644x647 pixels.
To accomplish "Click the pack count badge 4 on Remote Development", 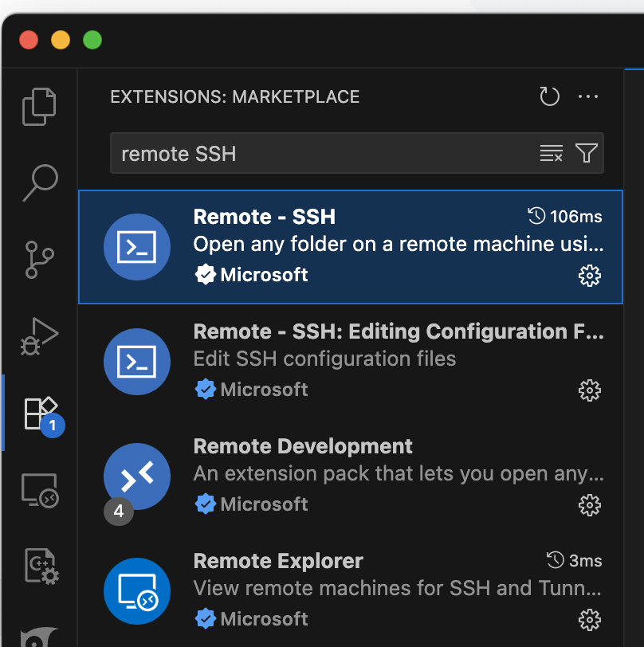I will 119,512.
